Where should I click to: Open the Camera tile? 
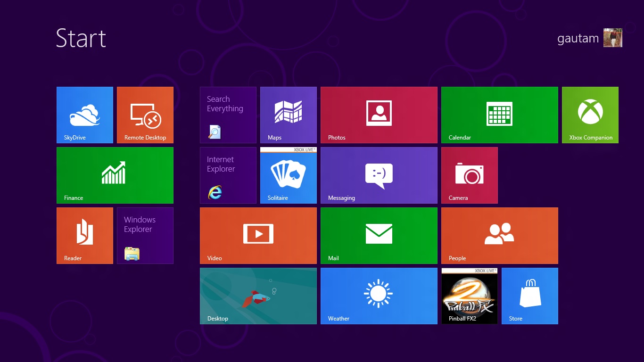tap(470, 175)
